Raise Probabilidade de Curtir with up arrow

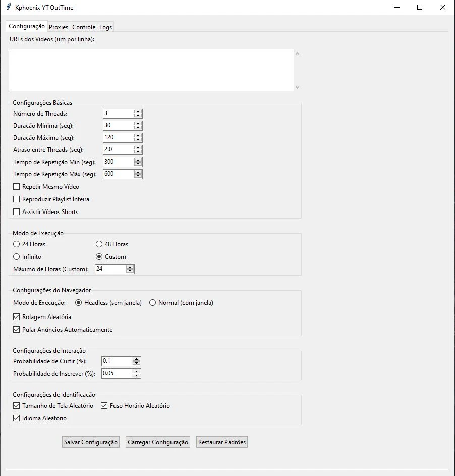[x=136, y=359]
